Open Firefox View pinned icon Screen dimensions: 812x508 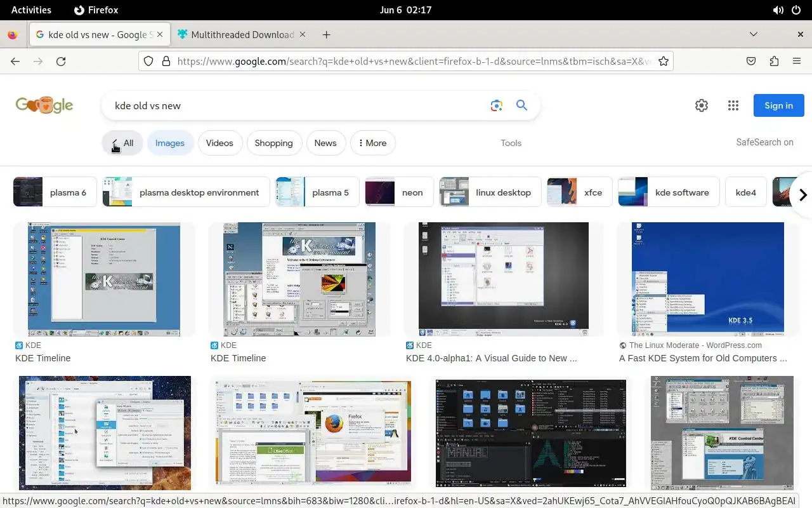pos(13,34)
